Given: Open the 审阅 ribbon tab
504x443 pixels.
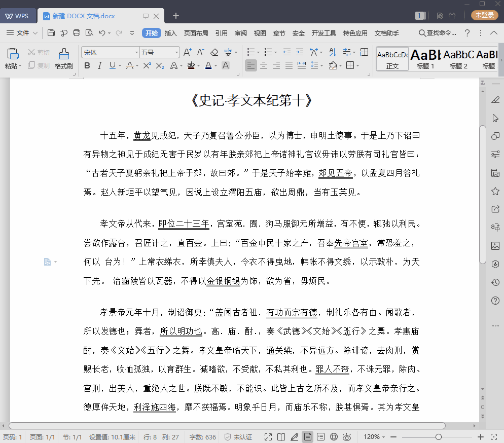Looking at the screenshot, I should [241, 33].
